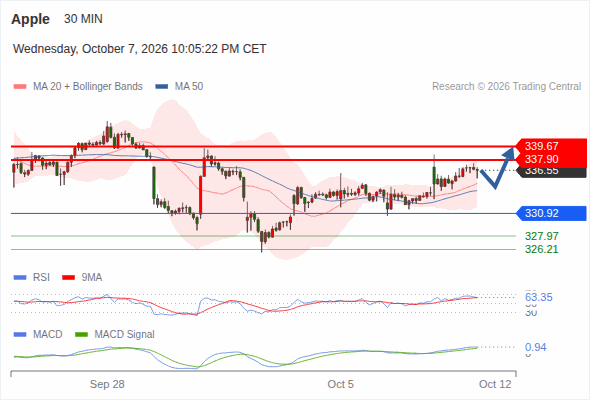Click the Sep 28 date axis label
Screen dimensions: 590x400
click(107, 384)
